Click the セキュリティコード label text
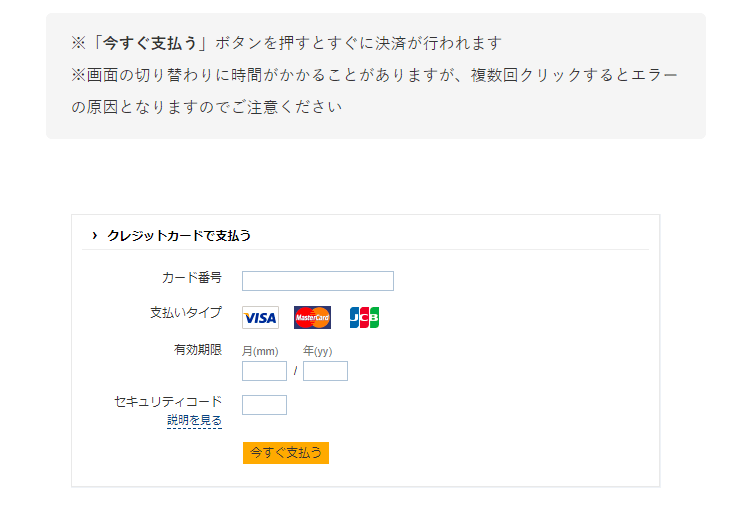 click(x=168, y=401)
